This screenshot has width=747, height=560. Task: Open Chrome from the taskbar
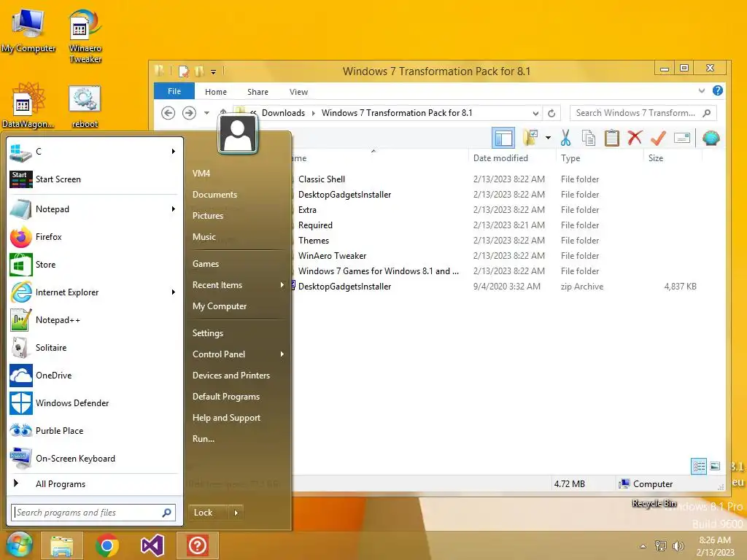click(x=107, y=545)
